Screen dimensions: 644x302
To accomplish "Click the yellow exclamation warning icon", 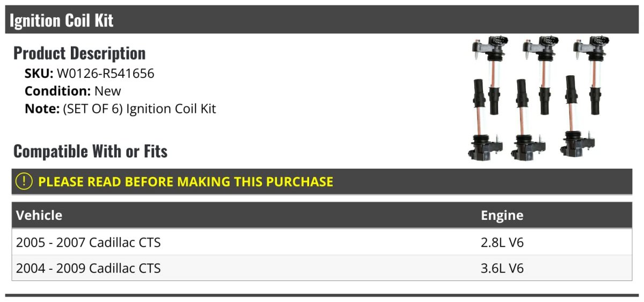I will tap(24, 182).
